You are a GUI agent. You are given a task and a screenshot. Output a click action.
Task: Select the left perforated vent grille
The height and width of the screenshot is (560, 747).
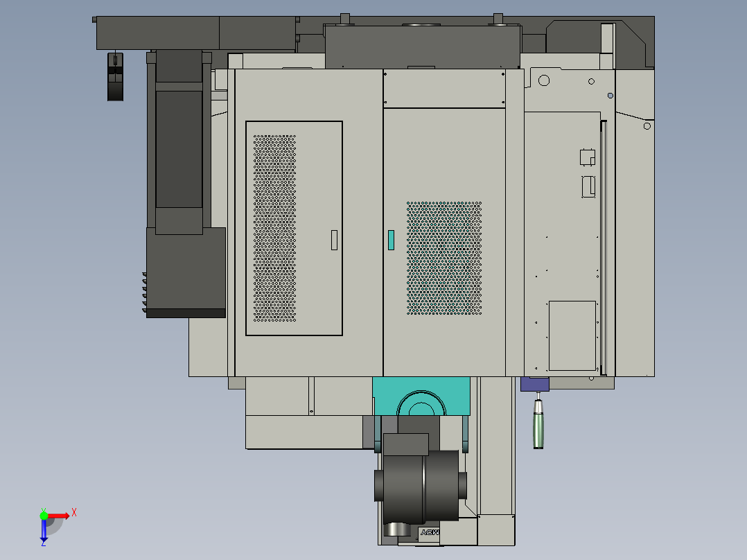click(275, 228)
